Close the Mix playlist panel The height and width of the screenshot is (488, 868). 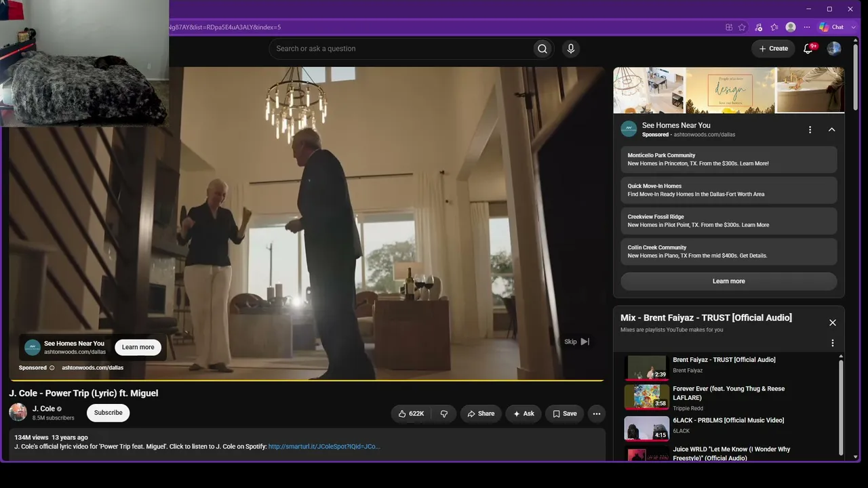(x=833, y=323)
